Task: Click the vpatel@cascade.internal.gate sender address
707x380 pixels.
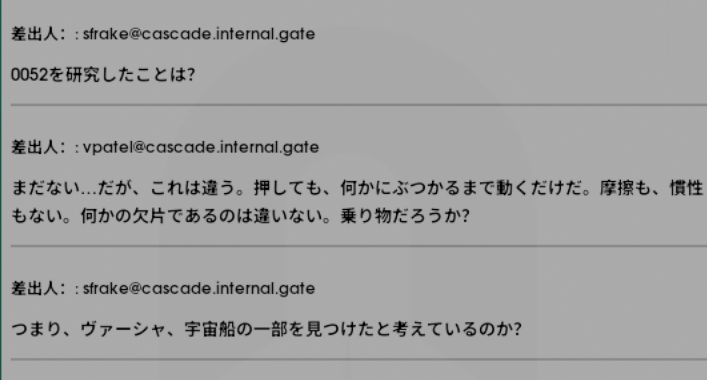Action: click(x=201, y=147)
